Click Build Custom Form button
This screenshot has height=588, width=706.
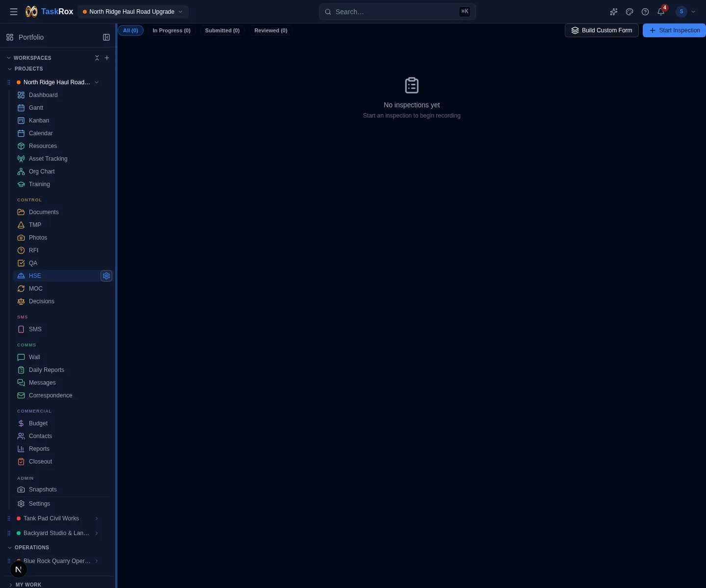click(x=602, y=30)
